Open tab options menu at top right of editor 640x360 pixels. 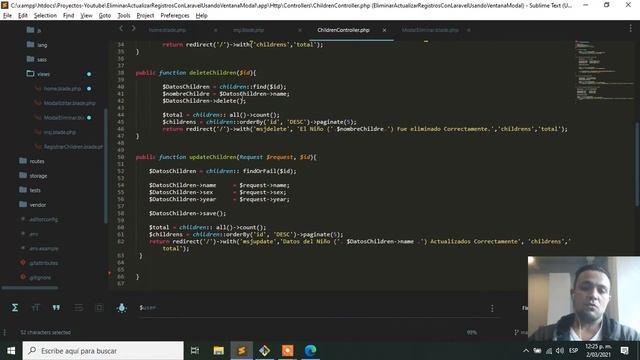631,28
